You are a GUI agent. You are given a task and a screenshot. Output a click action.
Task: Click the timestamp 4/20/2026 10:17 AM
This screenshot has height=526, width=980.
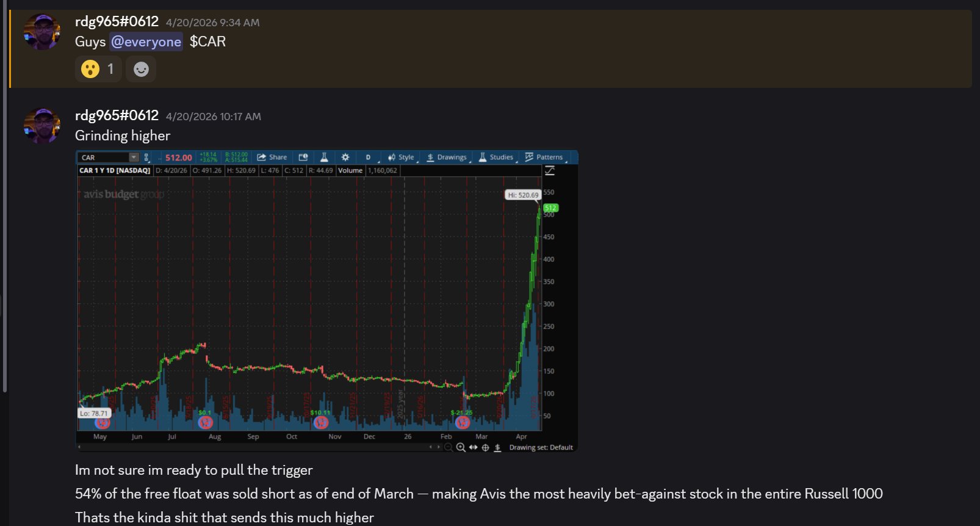(214, 117)
